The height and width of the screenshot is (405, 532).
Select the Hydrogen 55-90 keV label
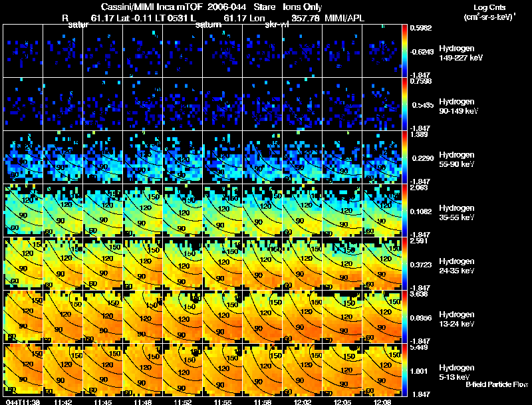(456, 160)
